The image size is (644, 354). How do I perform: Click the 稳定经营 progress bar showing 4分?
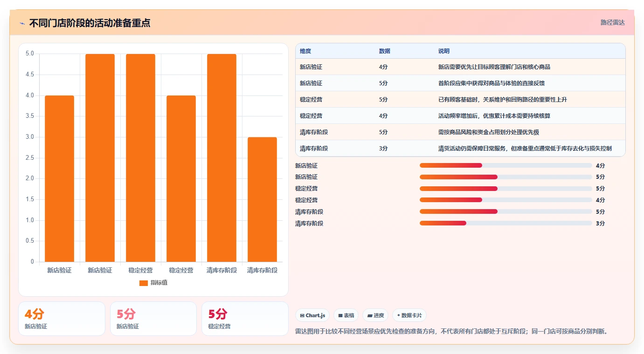(506, 200)
